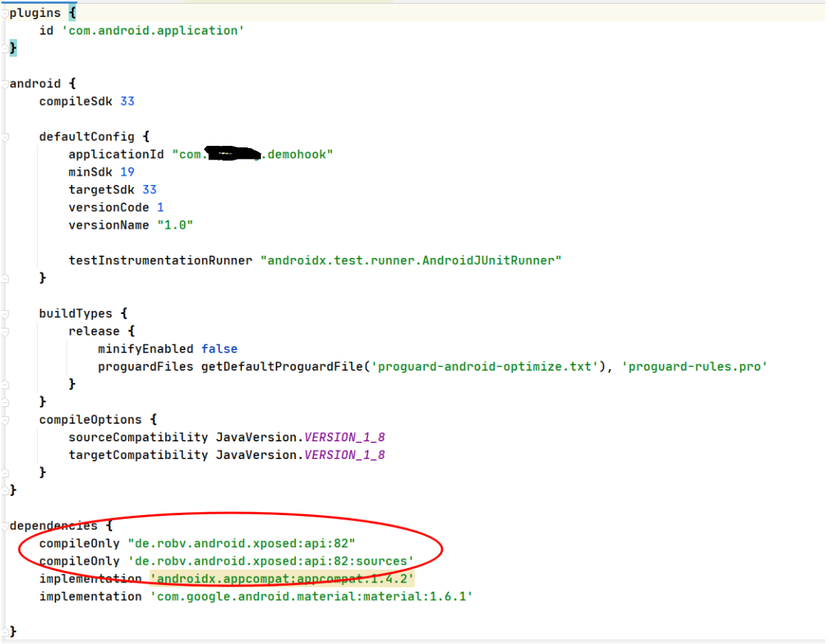The height and width of the screenshot is (644, 829).
Task: Click the targetSdk value 33
Action: click(x=149, y=190)
